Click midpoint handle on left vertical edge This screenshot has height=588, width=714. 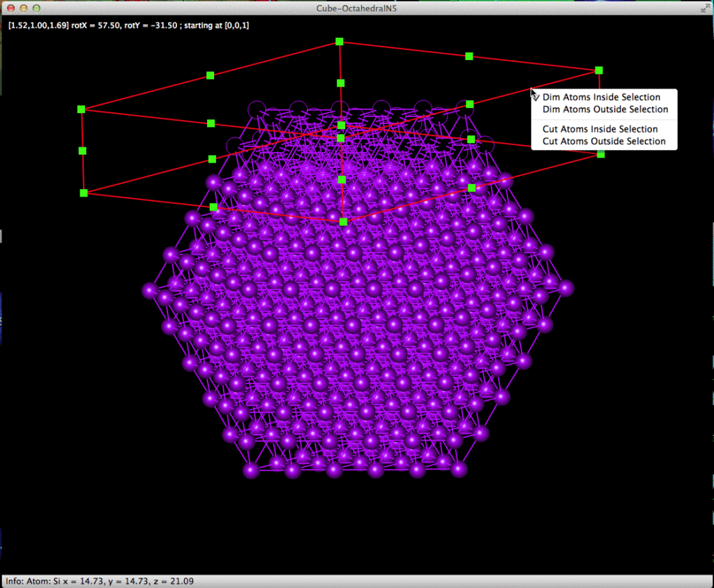pos(82,151)
